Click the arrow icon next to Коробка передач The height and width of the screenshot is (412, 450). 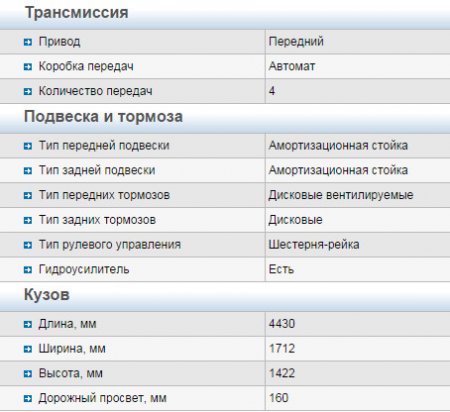click(x=28, y=67)
